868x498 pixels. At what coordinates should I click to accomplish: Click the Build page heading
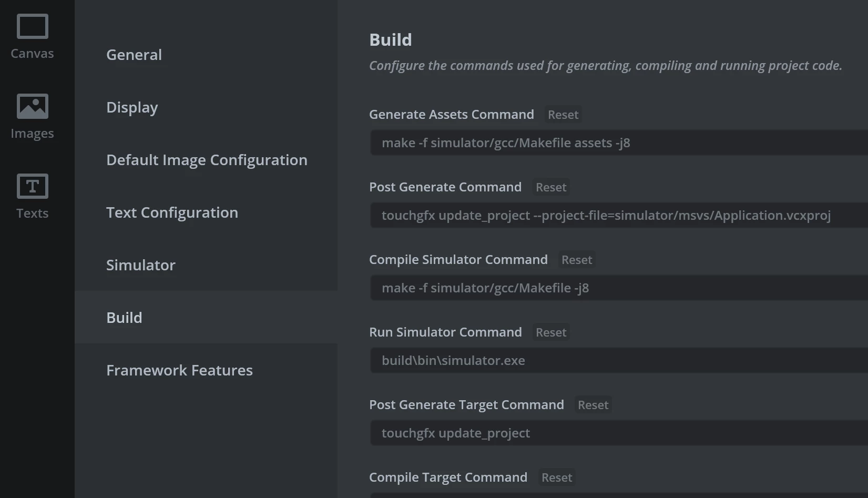391,40
